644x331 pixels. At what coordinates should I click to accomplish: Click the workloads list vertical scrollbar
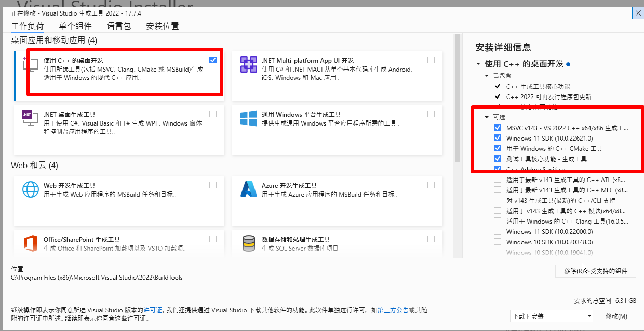click(458, 99)
